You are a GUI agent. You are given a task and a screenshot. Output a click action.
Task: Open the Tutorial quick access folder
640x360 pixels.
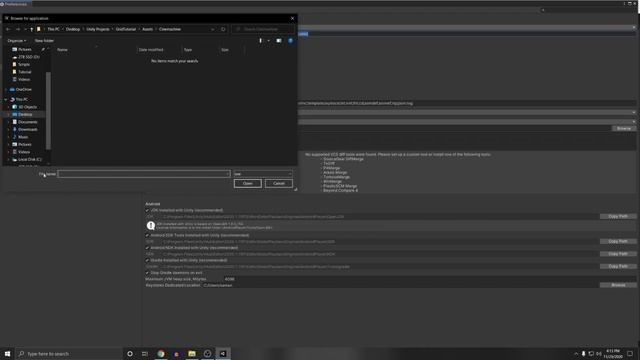tap(24, 72)
